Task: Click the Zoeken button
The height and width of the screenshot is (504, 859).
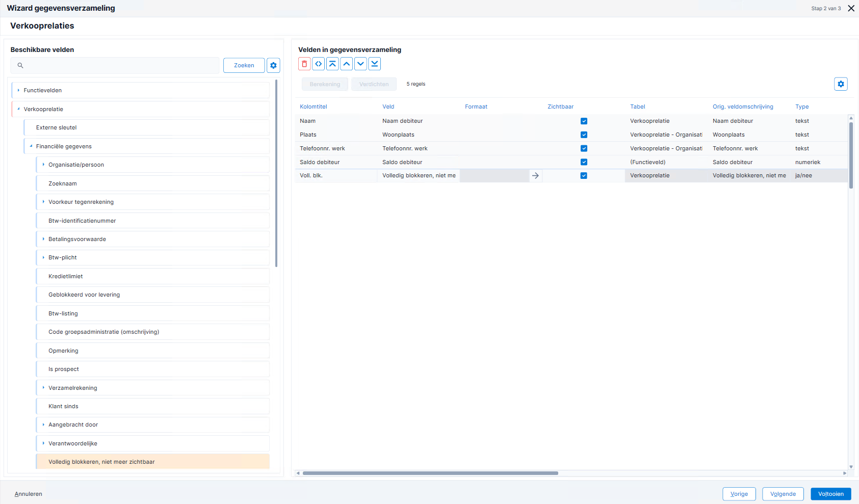Action: click(x=244, y=65)
